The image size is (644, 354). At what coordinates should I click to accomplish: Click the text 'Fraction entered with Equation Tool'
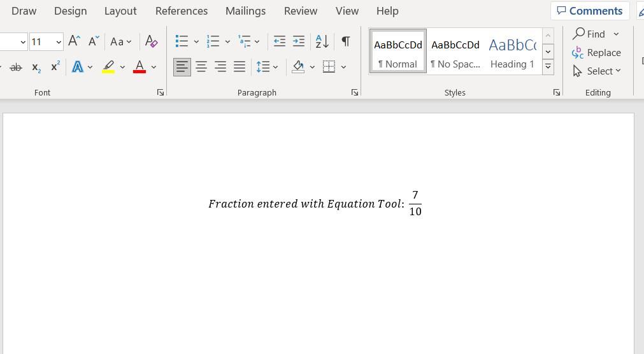(x=304, y=204)
